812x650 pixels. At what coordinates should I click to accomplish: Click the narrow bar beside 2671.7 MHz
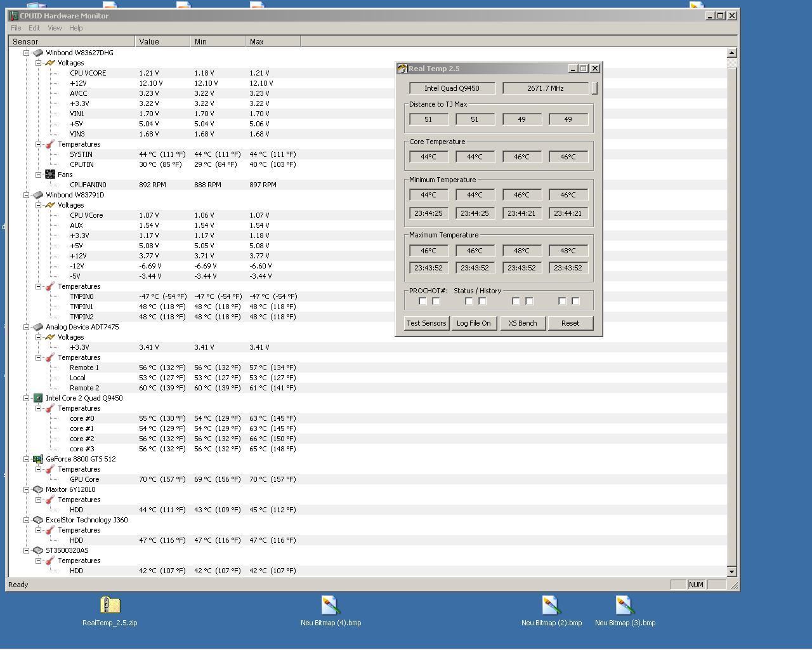(x=594, y=88)
